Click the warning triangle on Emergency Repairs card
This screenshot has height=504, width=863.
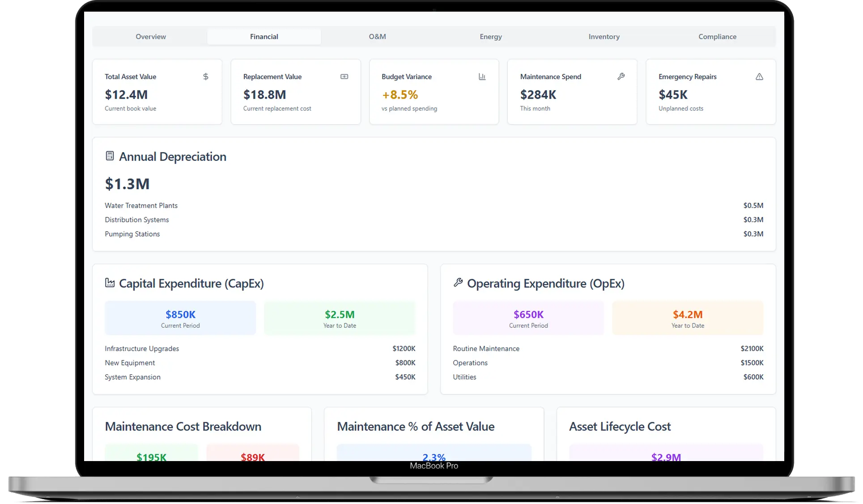tap(759, 76)
